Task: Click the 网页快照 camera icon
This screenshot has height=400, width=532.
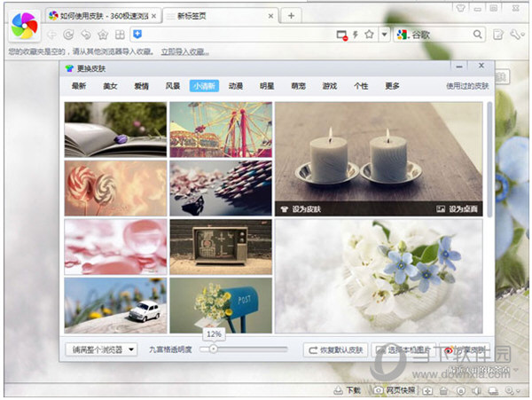Action: pyautogui.click(x=379, y=390)
